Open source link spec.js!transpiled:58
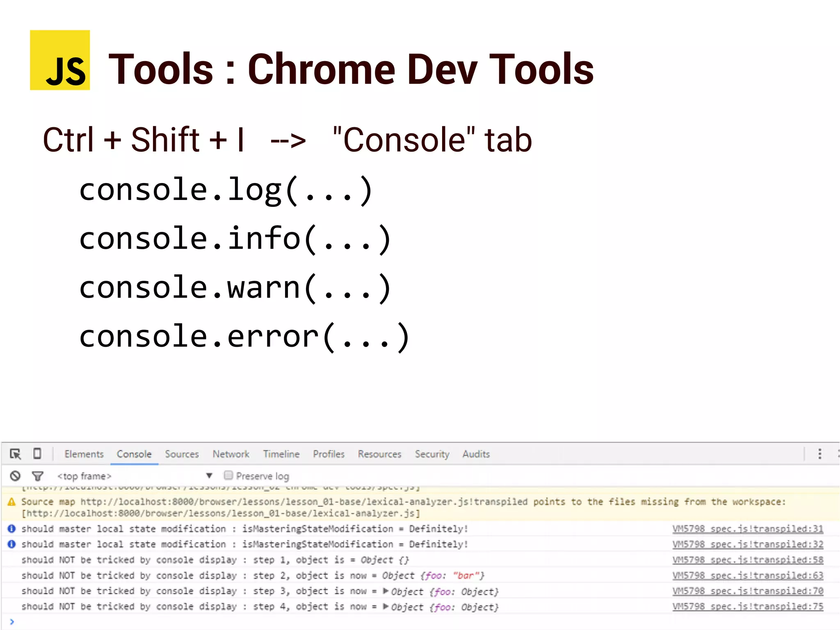840x630 pixels. [748, 560]
